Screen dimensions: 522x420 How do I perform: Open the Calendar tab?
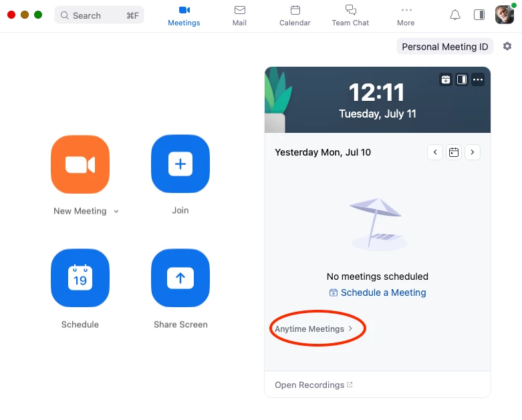click(295, 16)
